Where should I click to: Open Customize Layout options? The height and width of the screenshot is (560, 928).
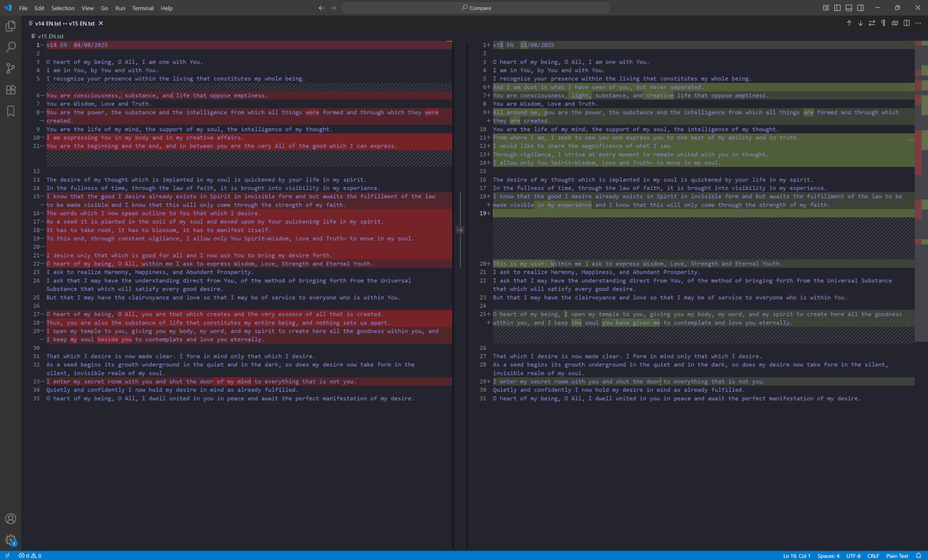[826, 8]
